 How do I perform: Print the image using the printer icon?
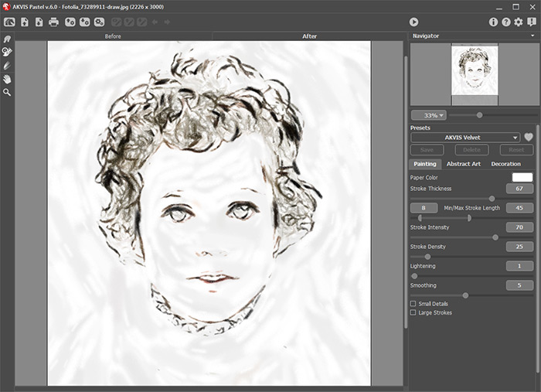click(x=53, y=22)
